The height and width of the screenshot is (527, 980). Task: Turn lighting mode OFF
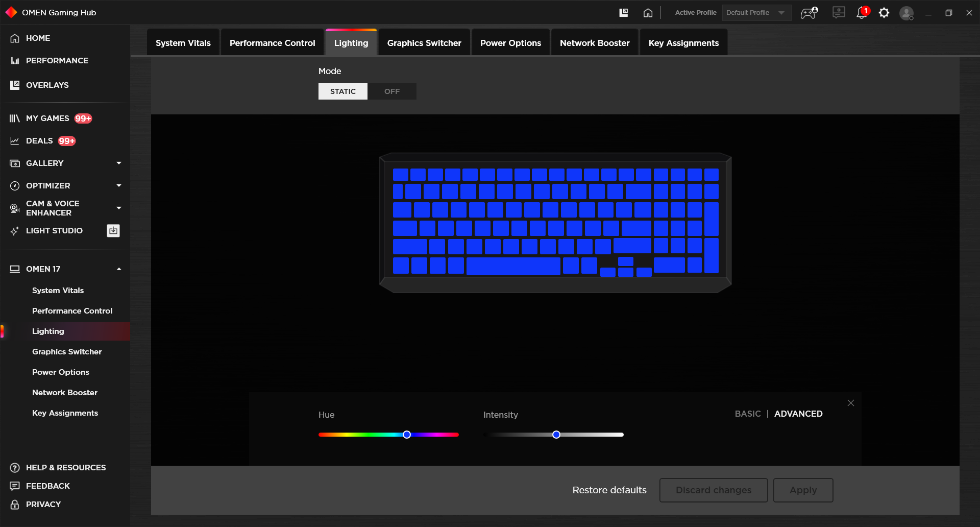392,91
